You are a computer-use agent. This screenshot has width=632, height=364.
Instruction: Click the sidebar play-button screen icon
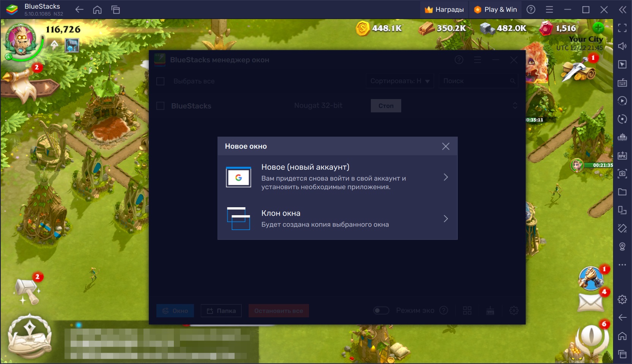622,64
